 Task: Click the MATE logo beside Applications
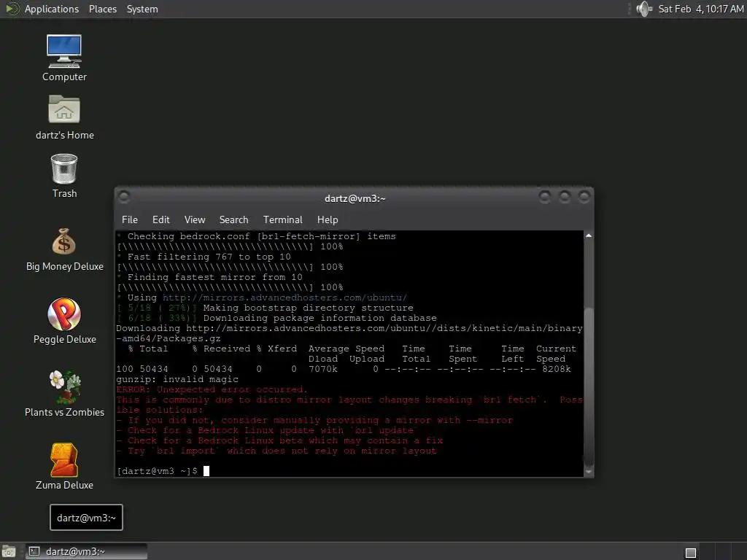[x=12, y=9]
